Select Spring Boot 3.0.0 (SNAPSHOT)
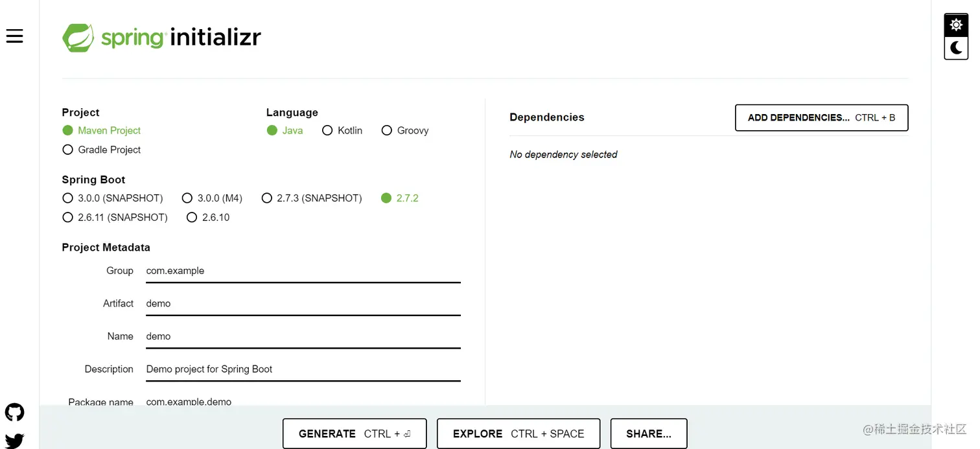Viewport: 980px width, 449px height. pyautogui.click(x=113, y=198)
